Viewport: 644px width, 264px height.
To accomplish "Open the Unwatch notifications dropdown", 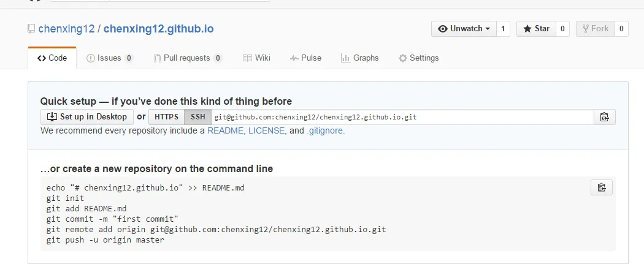I will coord(464,29).
